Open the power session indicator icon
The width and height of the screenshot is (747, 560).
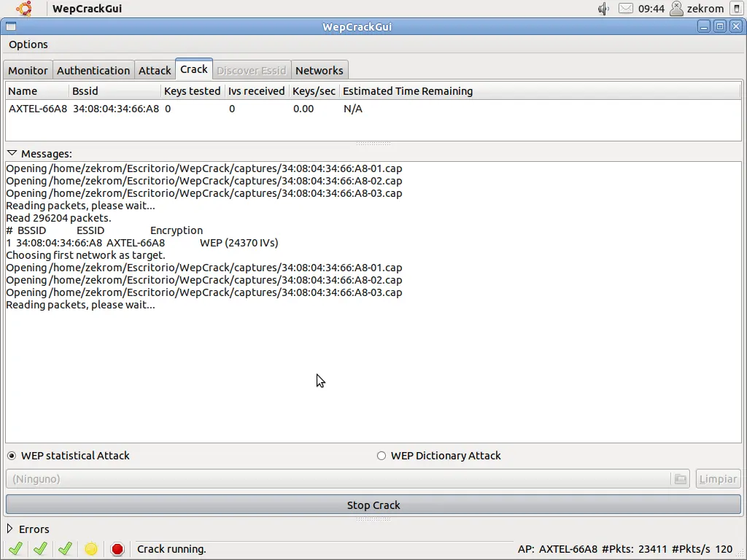(x=737, y=9)
